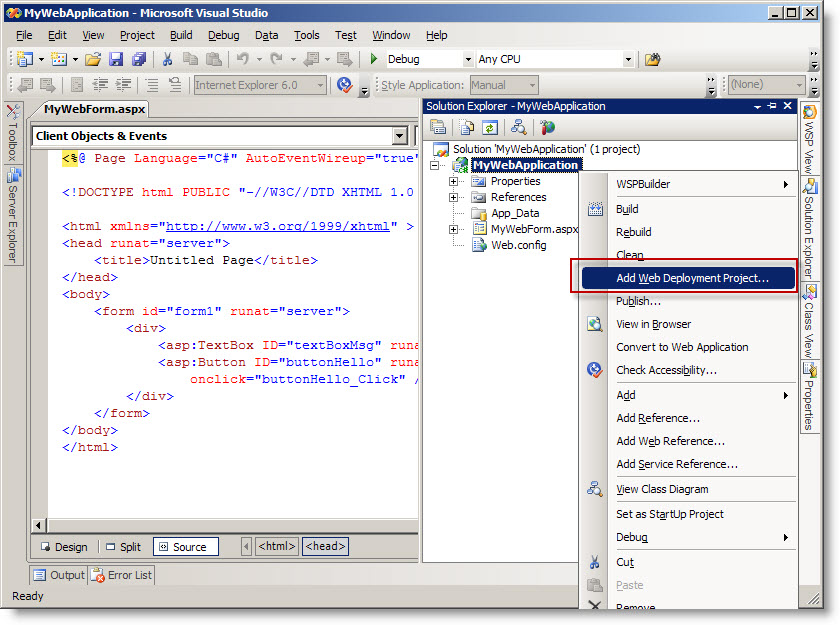Viewport: 840px width, 625px height.
Task: Select Web.config file in Solution Explorer
Action: 518,245
